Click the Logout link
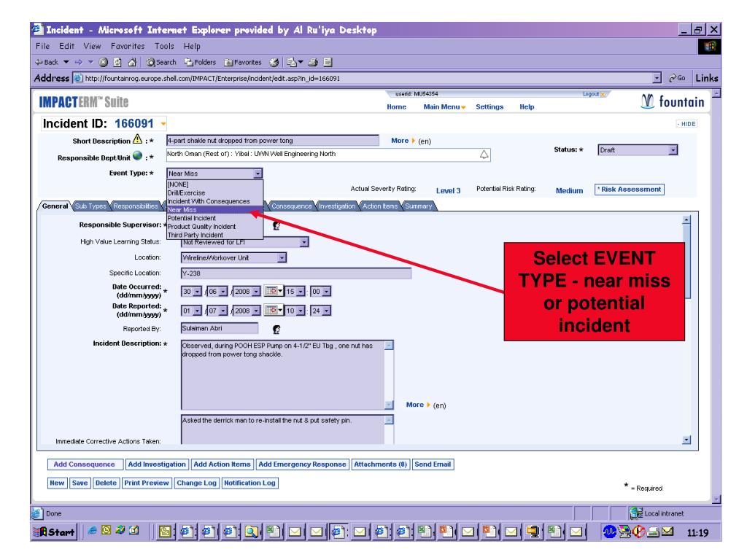Image resolution: width=747 pixels, height=560 pixels. [x=591, y=94]
